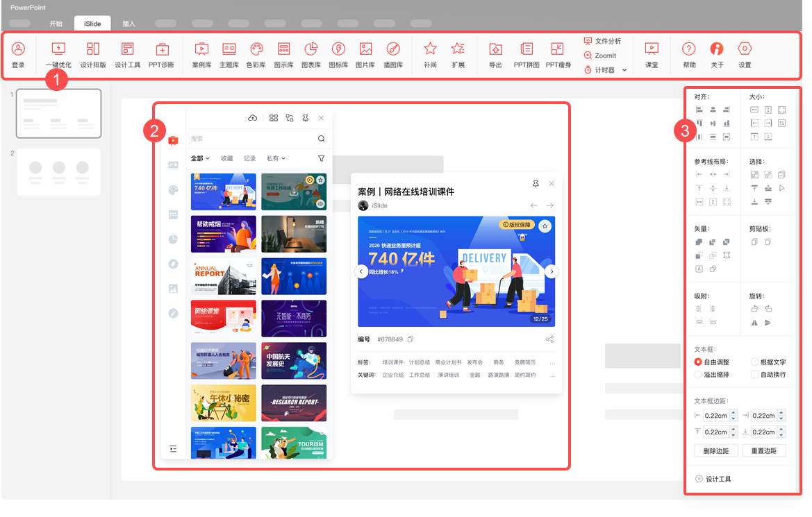Open the filter funnel icon

tap(321, 158)
